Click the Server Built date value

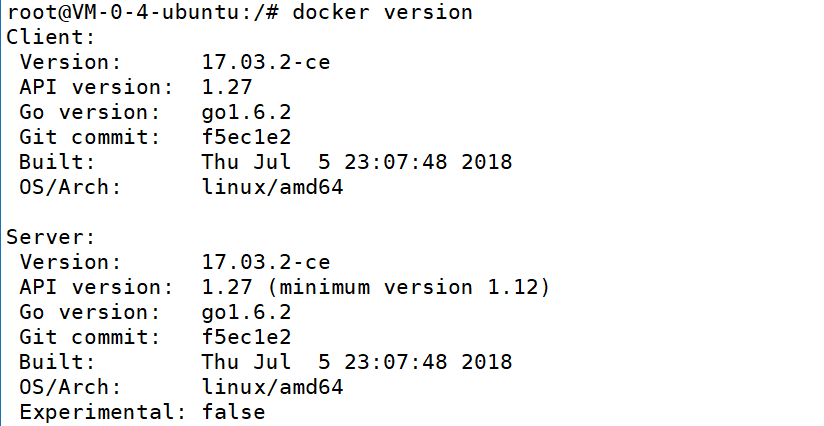tap(357, 362)
